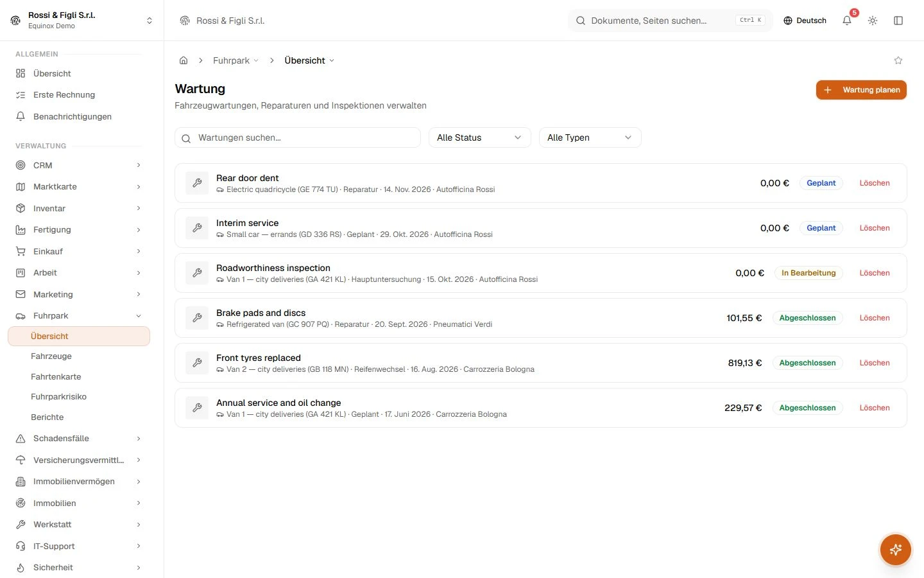
Task: Open the Front tyres replaced entry
Action: (541, 363)
